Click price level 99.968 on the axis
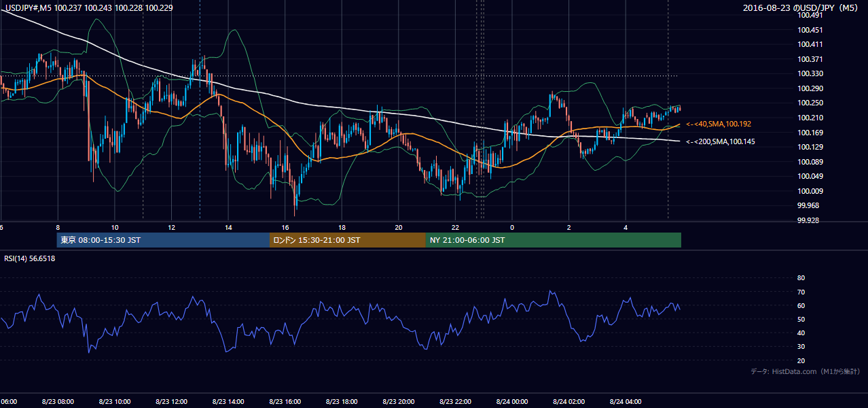868x408 pixels. pos(808,205)
